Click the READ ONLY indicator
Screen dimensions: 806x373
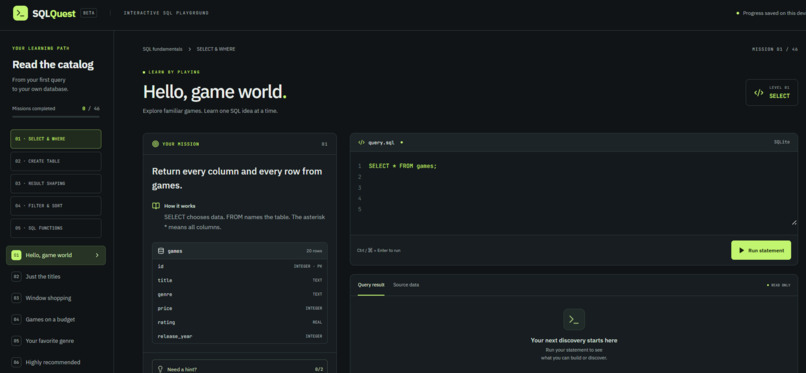coord(779,285)
